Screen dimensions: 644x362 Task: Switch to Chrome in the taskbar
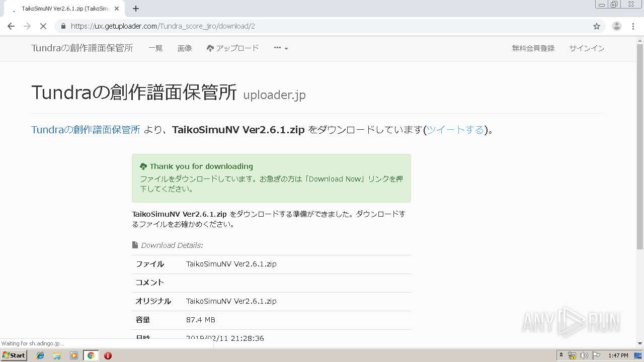click(x=91, y=355)
